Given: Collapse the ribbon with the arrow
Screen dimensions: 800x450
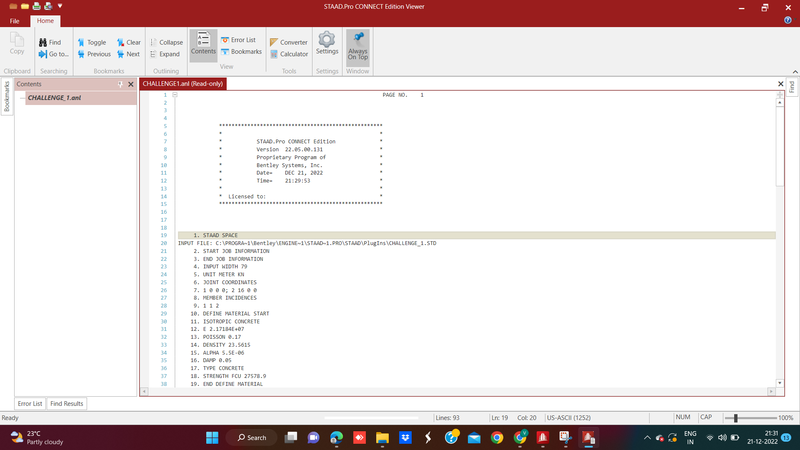Looking at the screenshot, I should click(x=795, y=72).
